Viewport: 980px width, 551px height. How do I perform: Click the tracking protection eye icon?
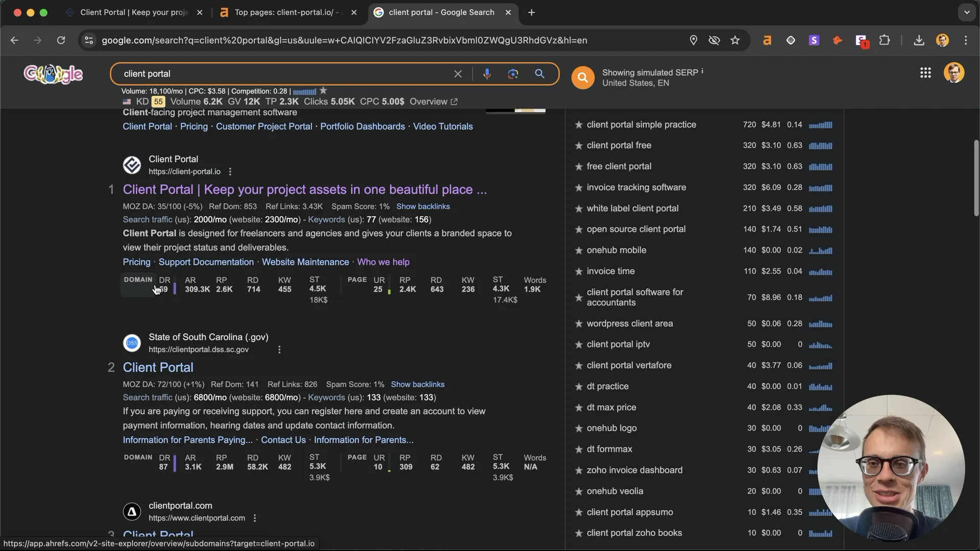coord(714,40)
